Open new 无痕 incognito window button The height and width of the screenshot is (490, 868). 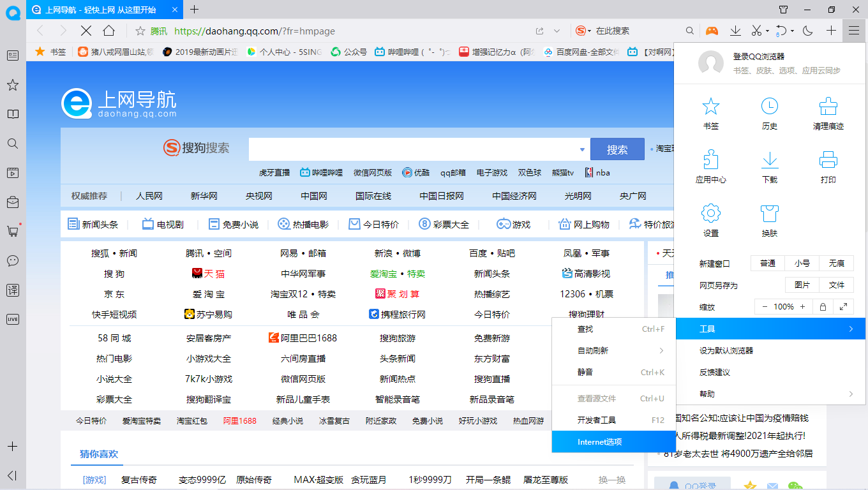click(x=837, y=264)
